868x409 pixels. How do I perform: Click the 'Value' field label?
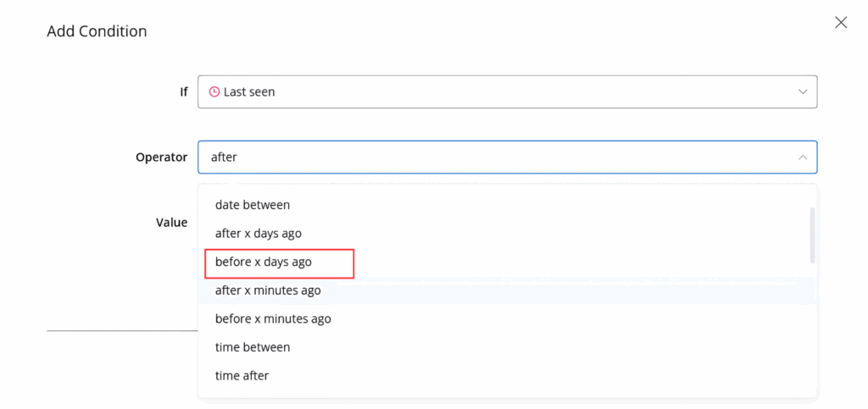tap(171, 222)
